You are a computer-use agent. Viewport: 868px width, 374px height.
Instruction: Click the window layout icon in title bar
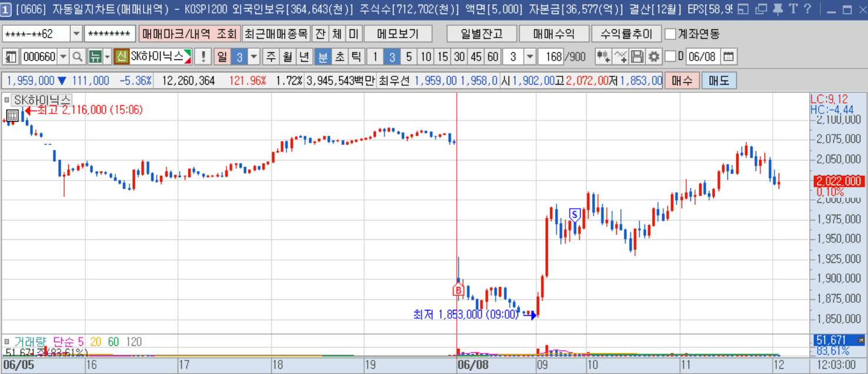tap(743, 9)
